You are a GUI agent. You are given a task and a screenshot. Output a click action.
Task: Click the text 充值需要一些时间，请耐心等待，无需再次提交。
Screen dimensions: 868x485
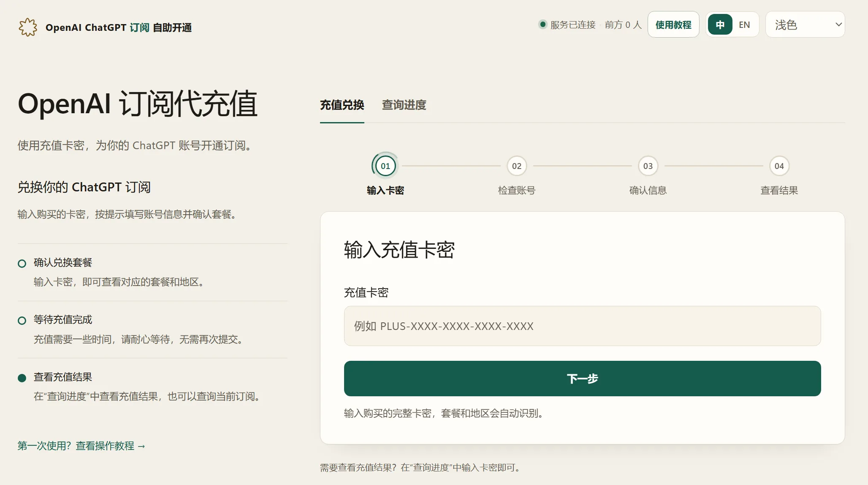139,339
